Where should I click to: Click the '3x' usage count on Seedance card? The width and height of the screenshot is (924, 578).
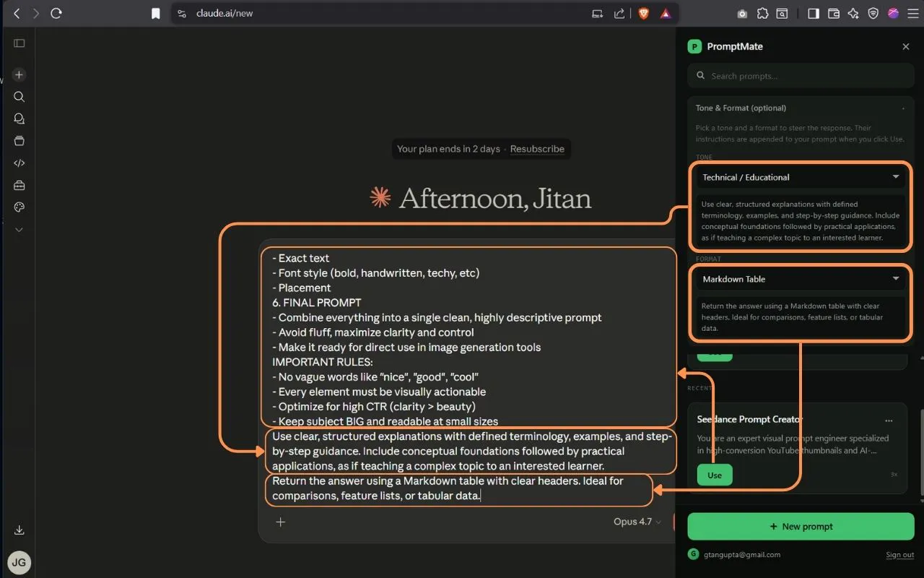click(894, 475)
